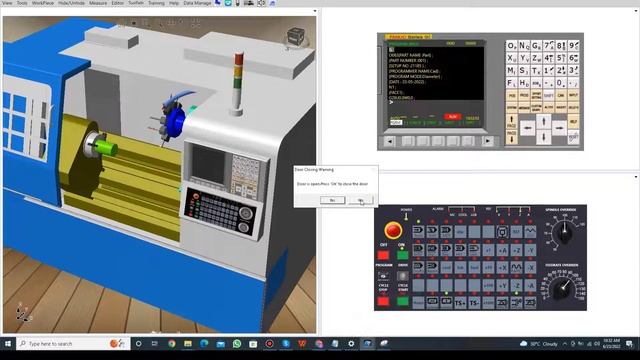Open the WorkPiece menu

point(42,3)
